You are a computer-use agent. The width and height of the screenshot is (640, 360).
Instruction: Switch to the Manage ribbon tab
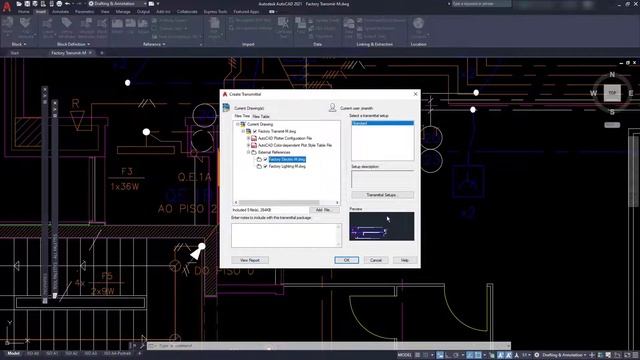pyautogui.click(x=123, y=12)
